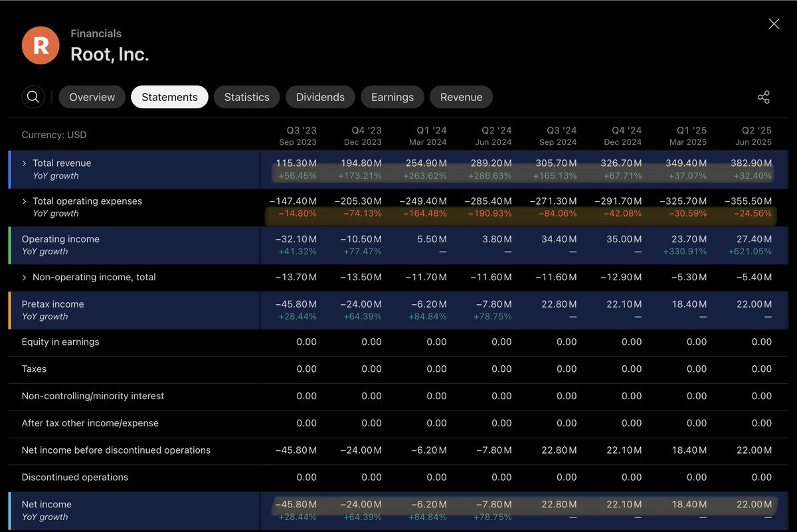Image resolution: width=797 pixels, height=532 pixels.
Task: Click revenue growth value +173.21%
Action: pos(360,176)
